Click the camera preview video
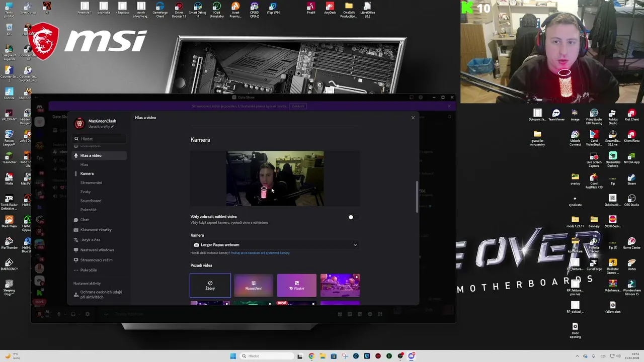The image size is (644, 362). tap(275, 178)
